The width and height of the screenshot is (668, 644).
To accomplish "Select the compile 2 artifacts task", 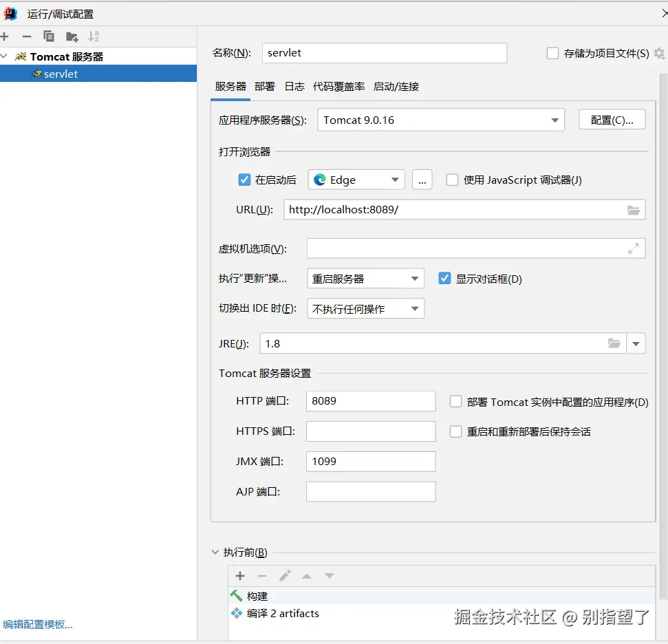I will (442, 613).
